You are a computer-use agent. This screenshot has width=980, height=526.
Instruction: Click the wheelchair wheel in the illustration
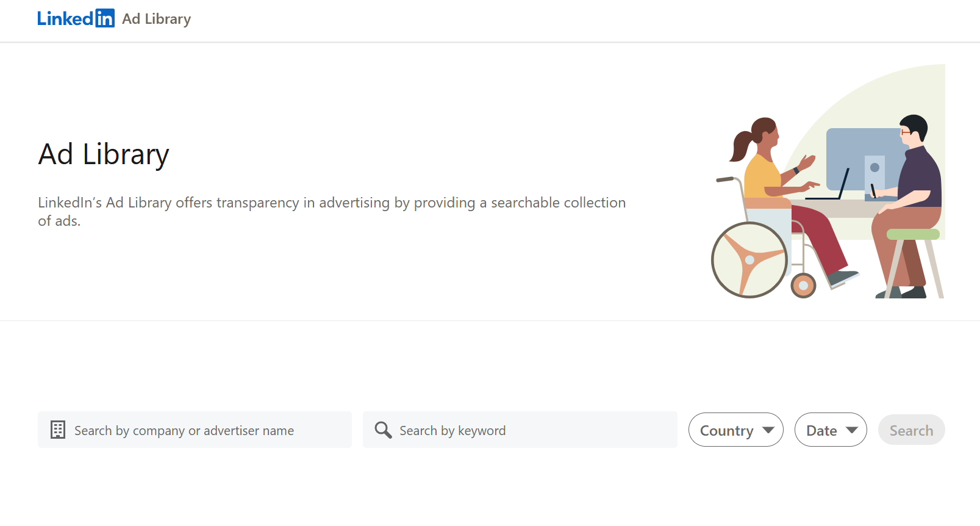coord(749,260)
